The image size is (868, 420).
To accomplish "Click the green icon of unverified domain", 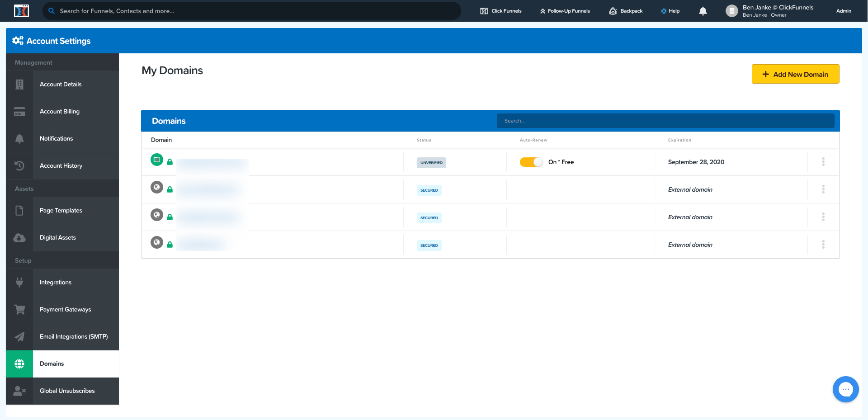I will 157,160.
